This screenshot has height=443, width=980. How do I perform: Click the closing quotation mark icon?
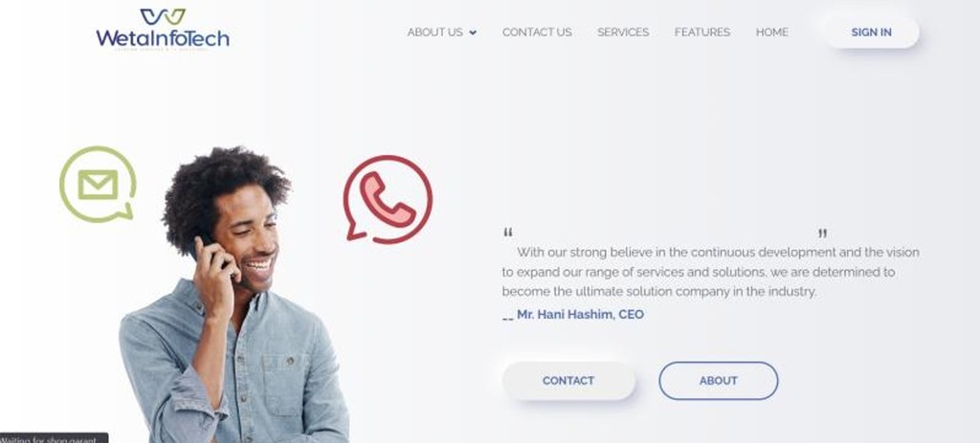click(822, 233)
